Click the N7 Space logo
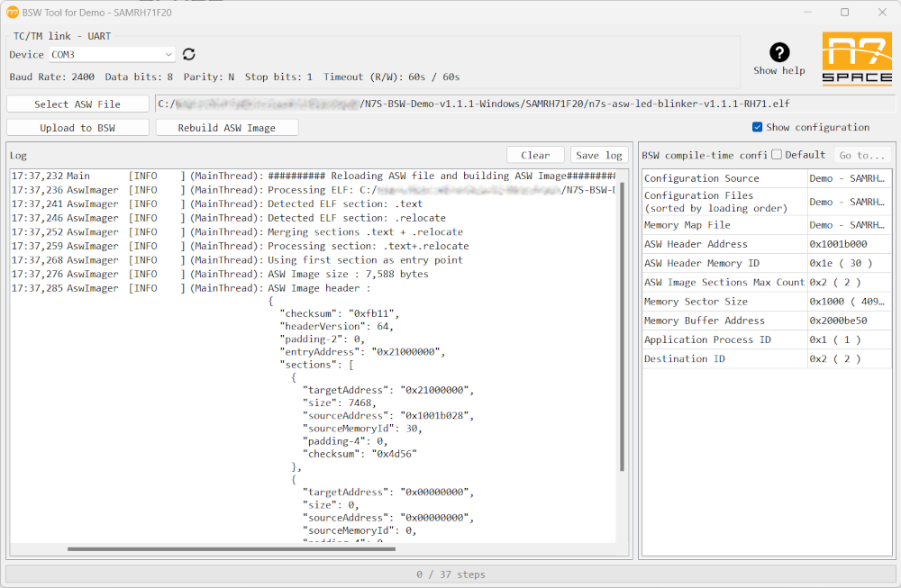Viewport: 901px width, 588px height. point(857,59)
